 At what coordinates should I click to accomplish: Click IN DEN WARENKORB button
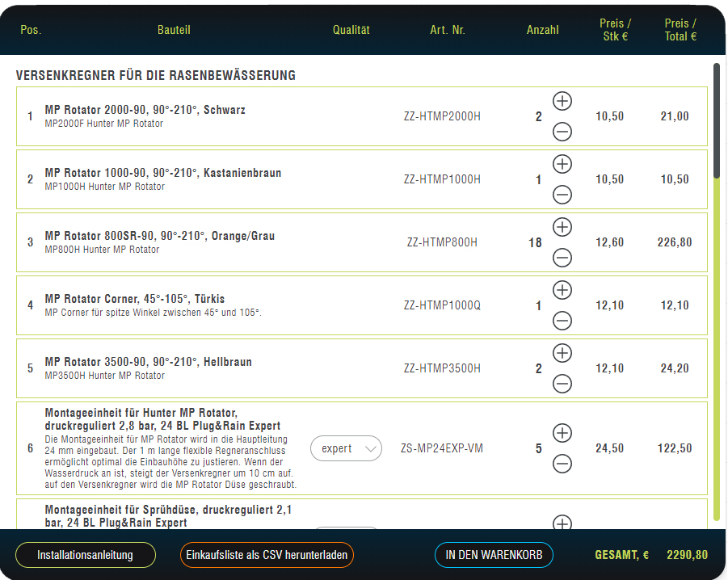click(494, 555)
